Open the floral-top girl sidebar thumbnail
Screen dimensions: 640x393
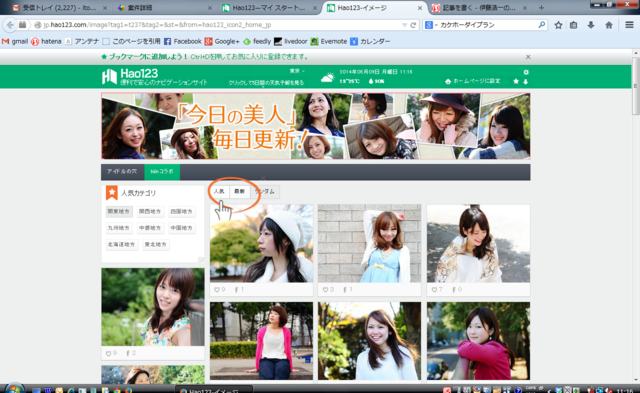point(153,307)
